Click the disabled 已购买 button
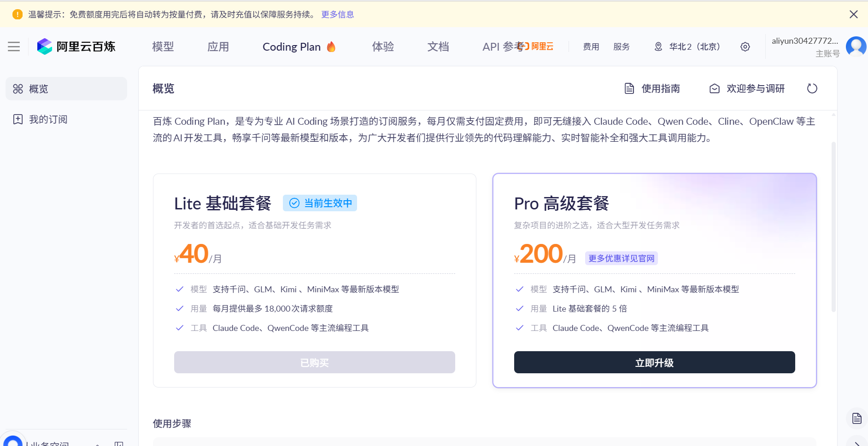Image resolution: width=868 pixels, height=446 pixels. tap(315, 363)
